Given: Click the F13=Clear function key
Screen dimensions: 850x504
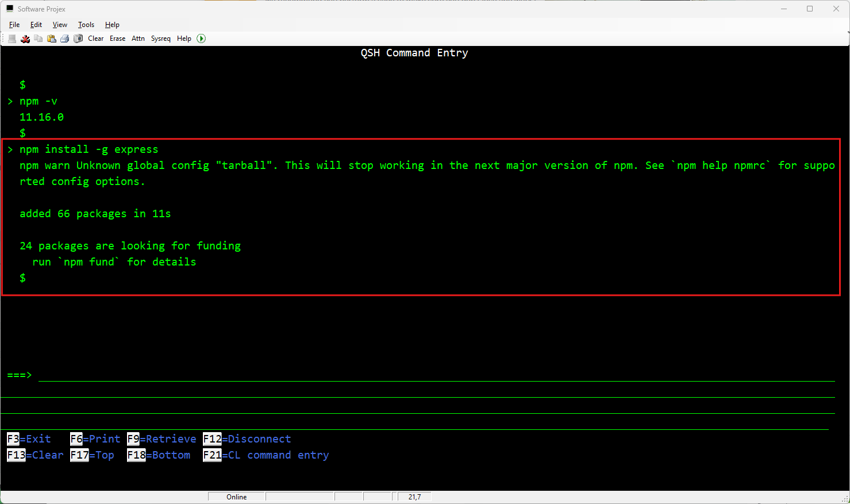Looking at the screenshot, I should pos(35,455).
